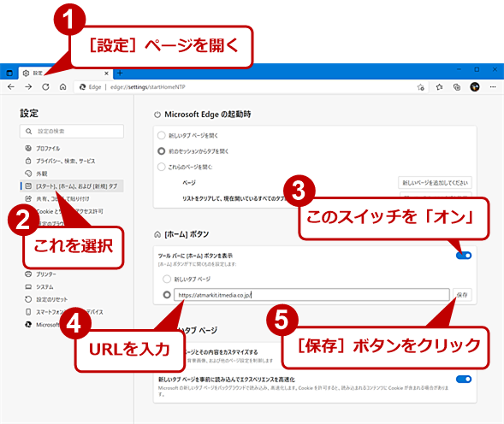Viewport: 504px width, 424px height.
Task: Open the home page via the toolbar Home icon
Action: click(x=63, y=86)
